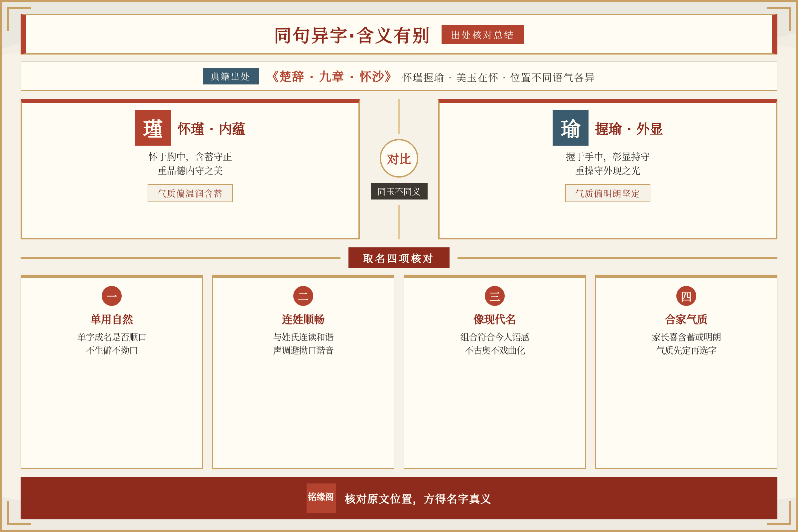This screenshot has height=532, width=798.
Task: Click the card heading 连姓顺畅
Action: (303, 319)
